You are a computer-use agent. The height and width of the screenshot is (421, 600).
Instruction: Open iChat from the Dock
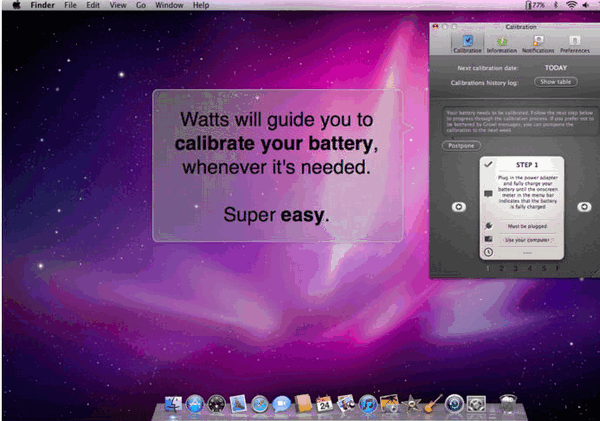[282, 404]
